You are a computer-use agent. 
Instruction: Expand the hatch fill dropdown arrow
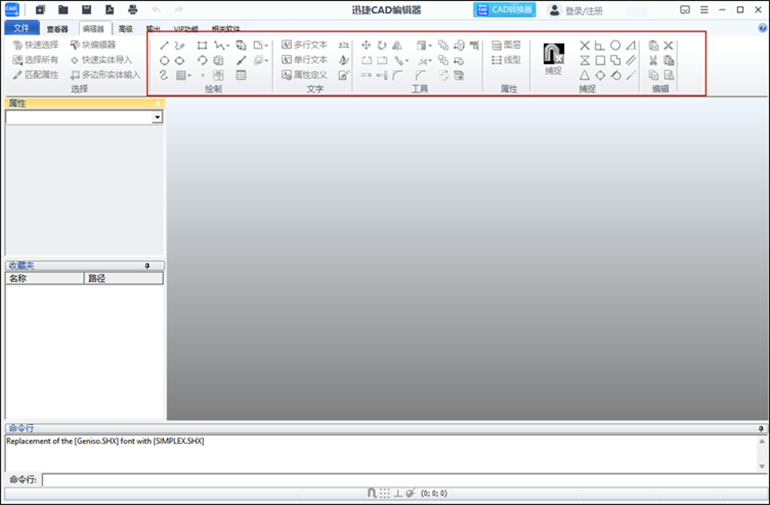190,76
